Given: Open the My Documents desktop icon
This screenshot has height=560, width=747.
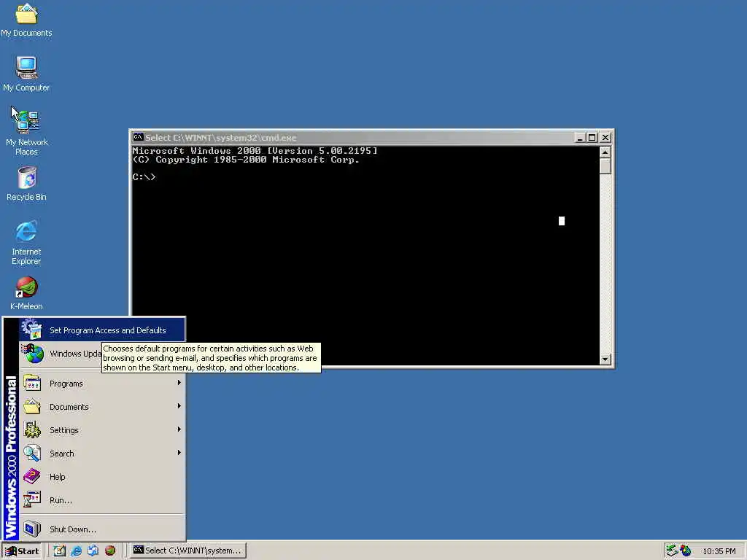Looking at the screenshot, I should [x=26, y=20].
